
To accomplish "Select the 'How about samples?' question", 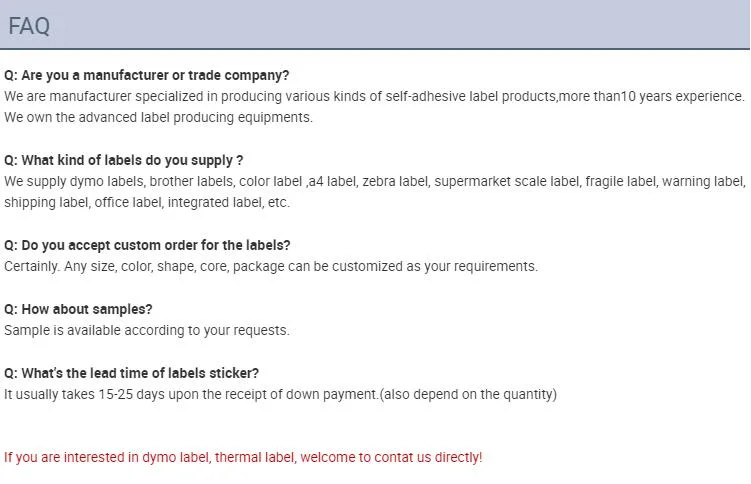I will coord(78,309).
